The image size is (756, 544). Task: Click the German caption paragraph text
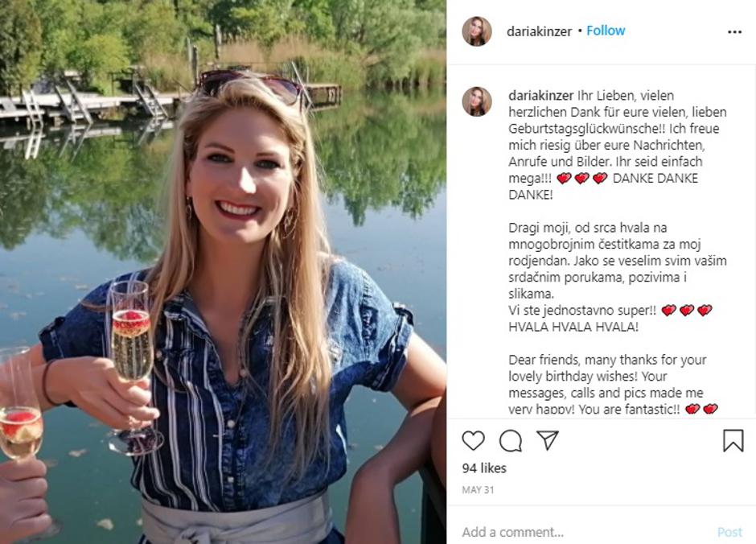618,145
